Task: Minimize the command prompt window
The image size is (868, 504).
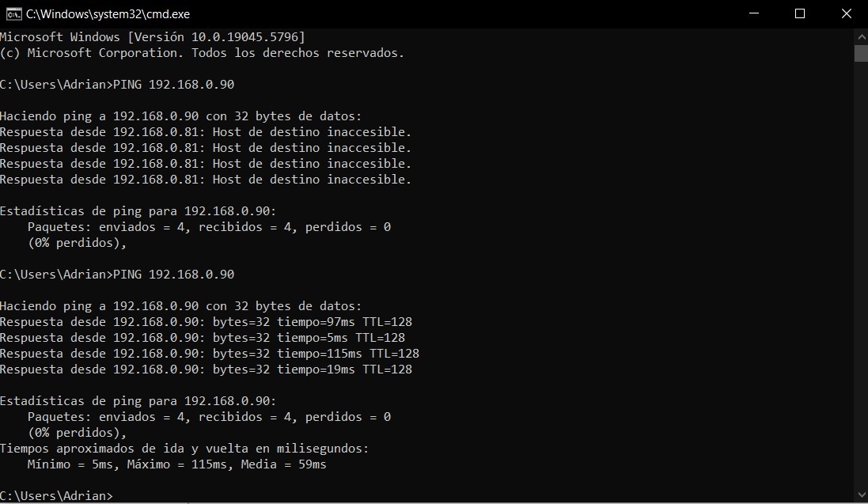Action: tap(754, 14)
